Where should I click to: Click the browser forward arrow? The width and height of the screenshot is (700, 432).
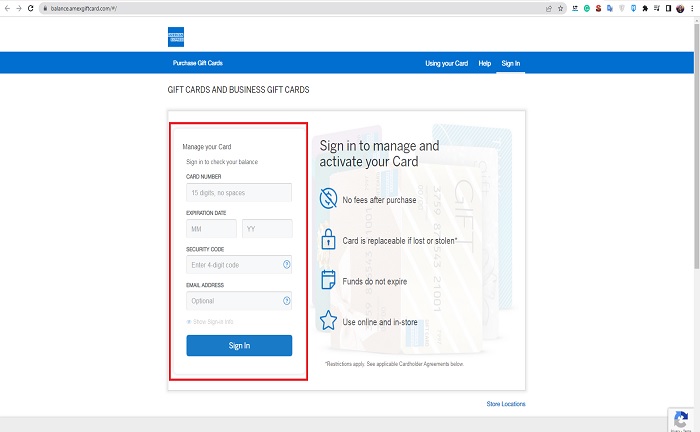[x=19, y=8]
